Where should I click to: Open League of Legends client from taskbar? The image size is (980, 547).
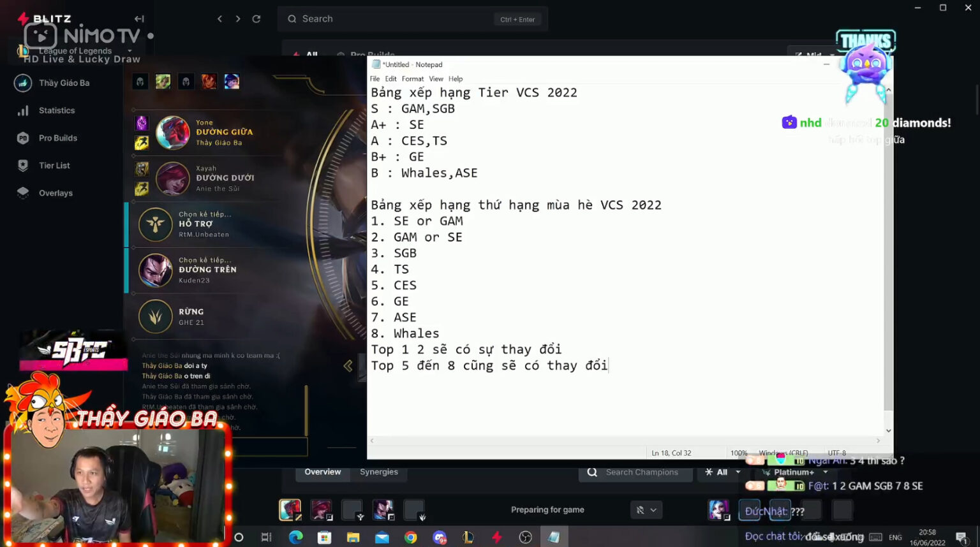[x=468, y=537]
